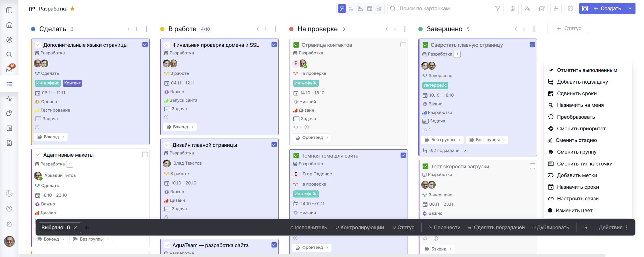Image resolution: width=644 pixels, height=257 pixels.
Task: Select the Адаптивные макеты card checkbox
Action: (145, 154)
